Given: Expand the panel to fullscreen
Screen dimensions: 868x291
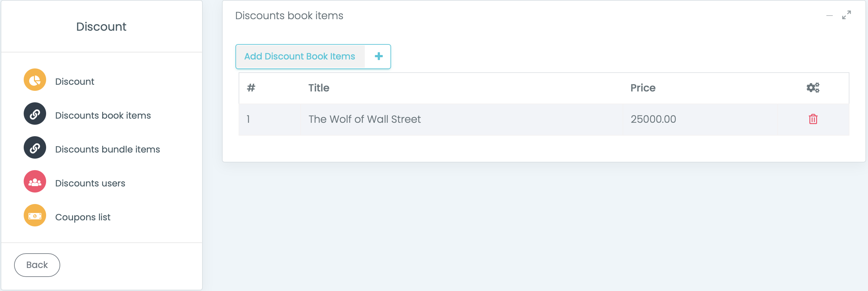Looking at the screenshot, I should pos(846,15).
